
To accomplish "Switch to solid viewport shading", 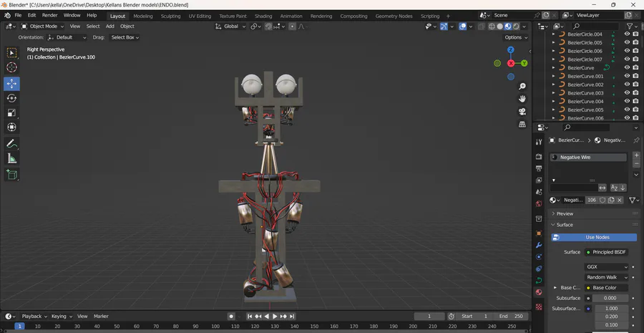I will click(500, 26).
